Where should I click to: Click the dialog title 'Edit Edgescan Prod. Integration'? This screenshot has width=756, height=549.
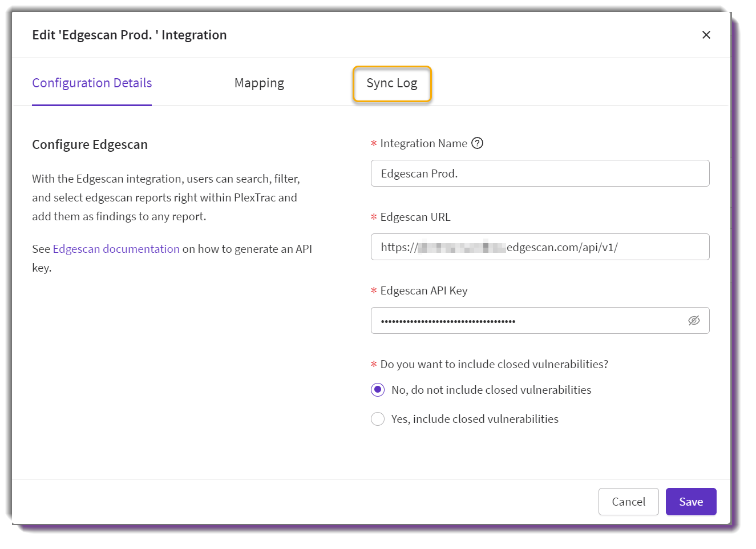[130, 35]
